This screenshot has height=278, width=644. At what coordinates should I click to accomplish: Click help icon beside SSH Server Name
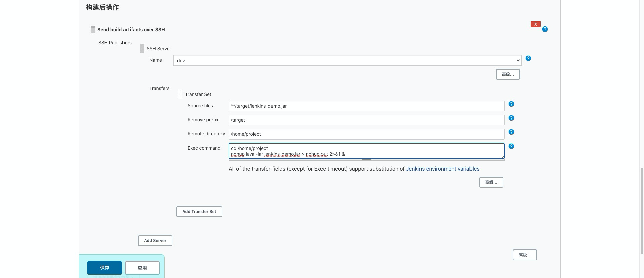pos(528,58)
